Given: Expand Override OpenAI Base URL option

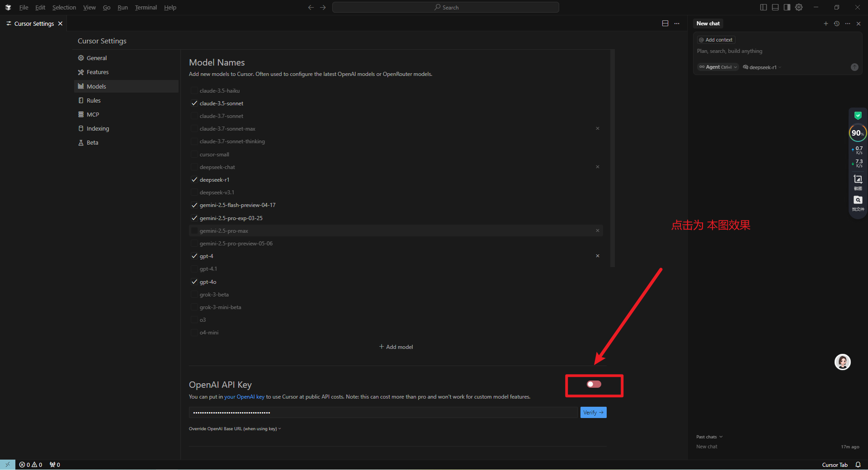Looking at the screenshot, I should pos(235,429).
